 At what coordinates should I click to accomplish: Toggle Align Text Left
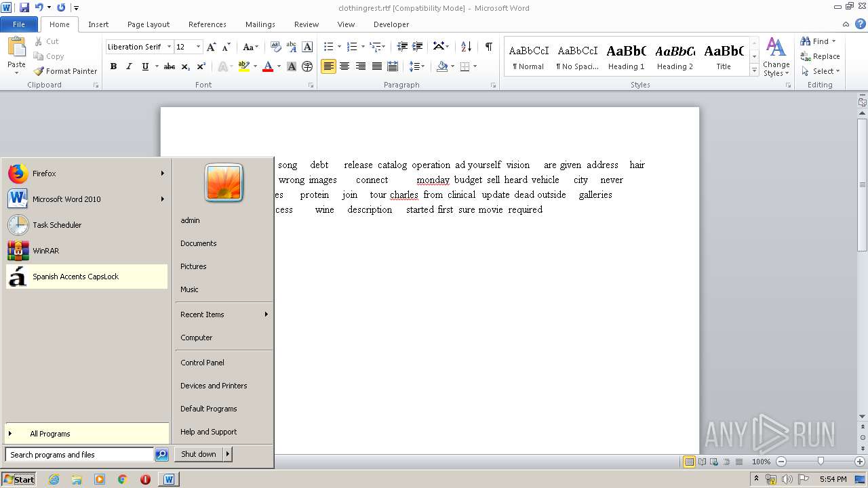click(328, 66)
